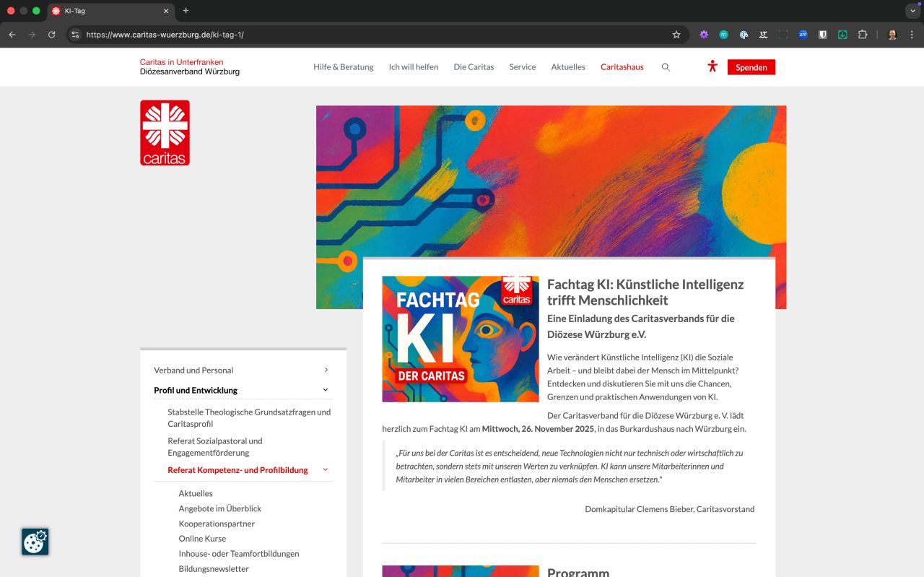Open the green download-arrow extension
Viewport: 924px width, 577px height.
(842, 35)
